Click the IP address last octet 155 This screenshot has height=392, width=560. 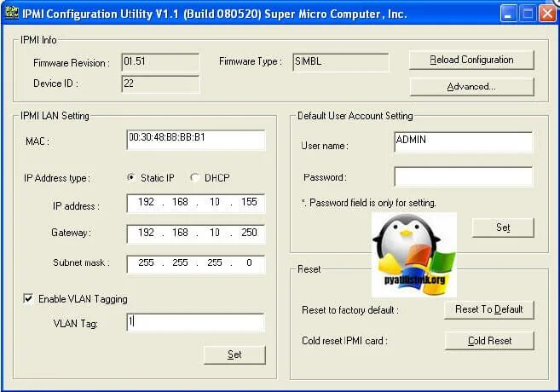249,202
